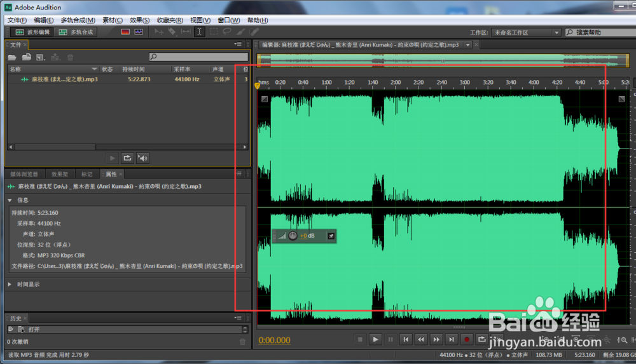Switch to the 标记 tab
The image size is (636, 364).
click(x=86, y=174)
